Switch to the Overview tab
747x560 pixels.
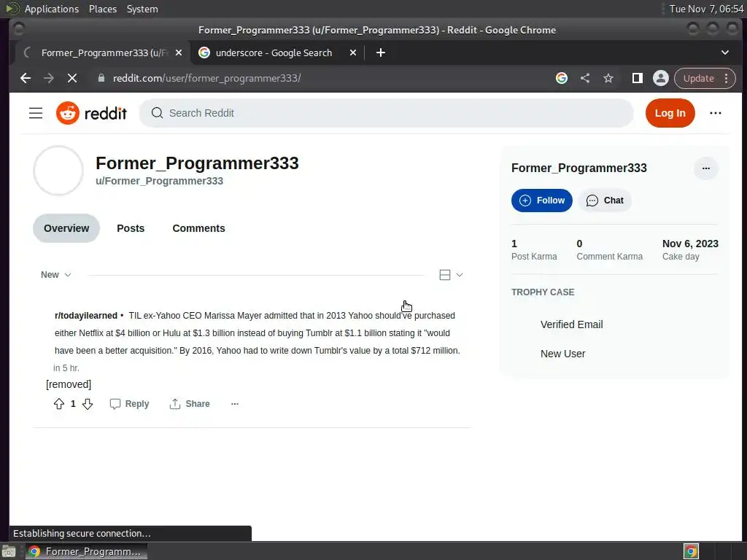click(66, 228)
